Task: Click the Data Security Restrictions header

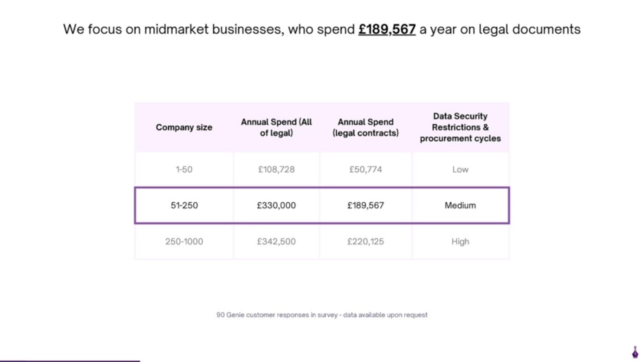Action: pos(460,127)
